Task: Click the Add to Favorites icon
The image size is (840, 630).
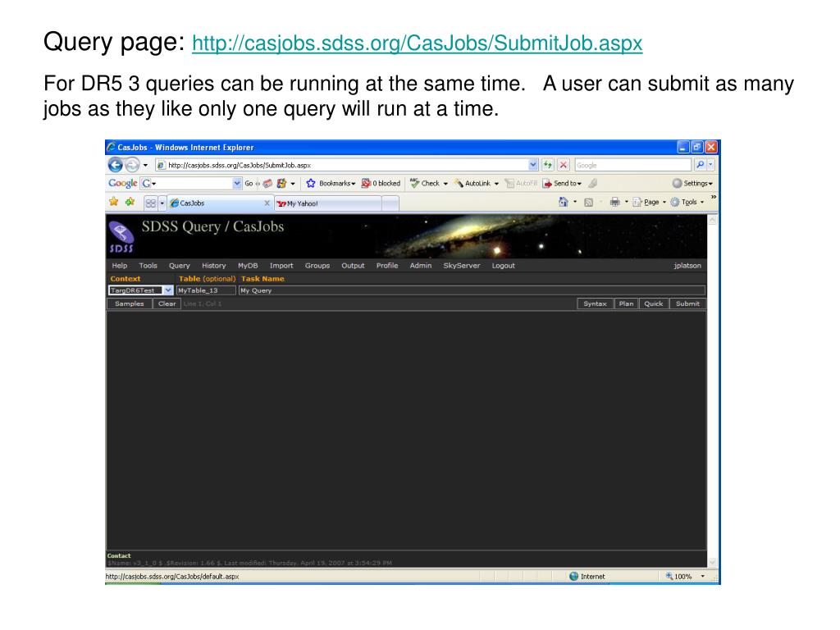Action: click(130, 202)
